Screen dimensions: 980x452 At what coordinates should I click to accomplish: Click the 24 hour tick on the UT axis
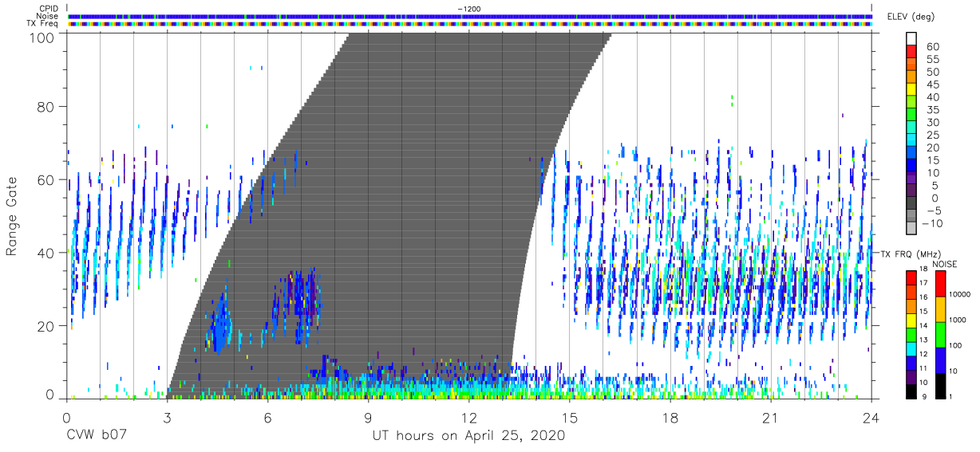coord(871,419)
